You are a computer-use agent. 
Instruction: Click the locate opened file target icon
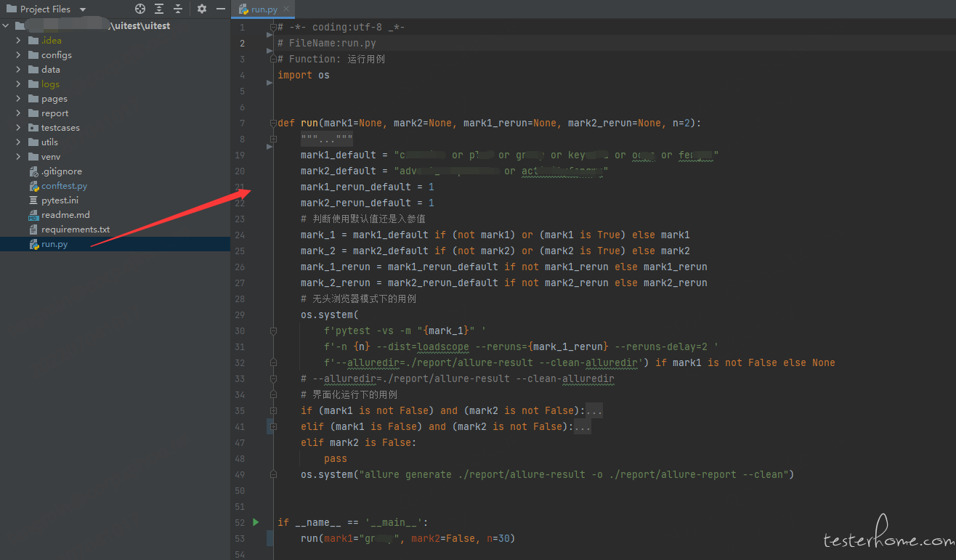click(x=140, y=9)
